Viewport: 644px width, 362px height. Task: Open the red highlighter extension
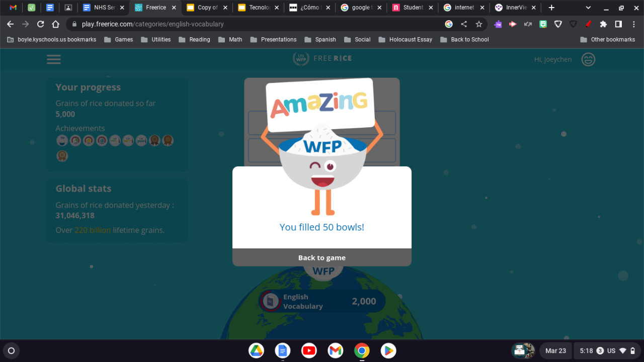coord(588,24)
